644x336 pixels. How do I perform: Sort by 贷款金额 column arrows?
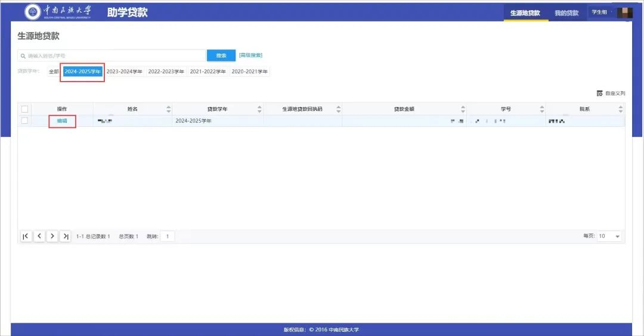tap(462, 109)
